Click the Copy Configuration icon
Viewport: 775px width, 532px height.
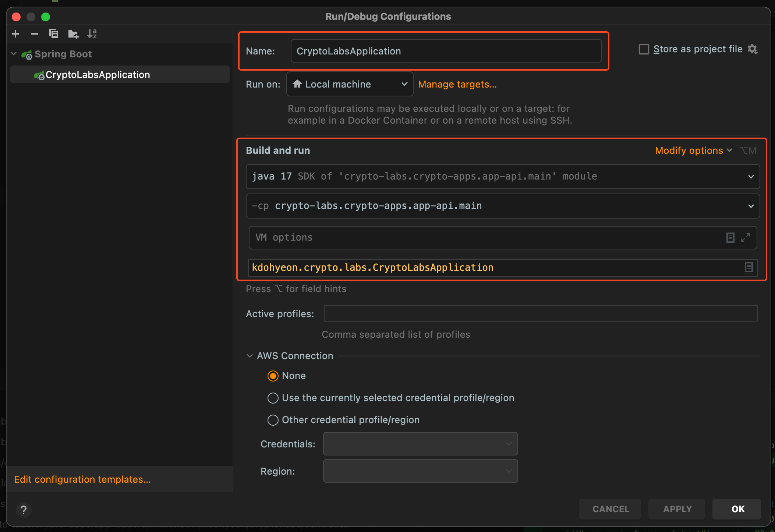[x=54, y=34]
